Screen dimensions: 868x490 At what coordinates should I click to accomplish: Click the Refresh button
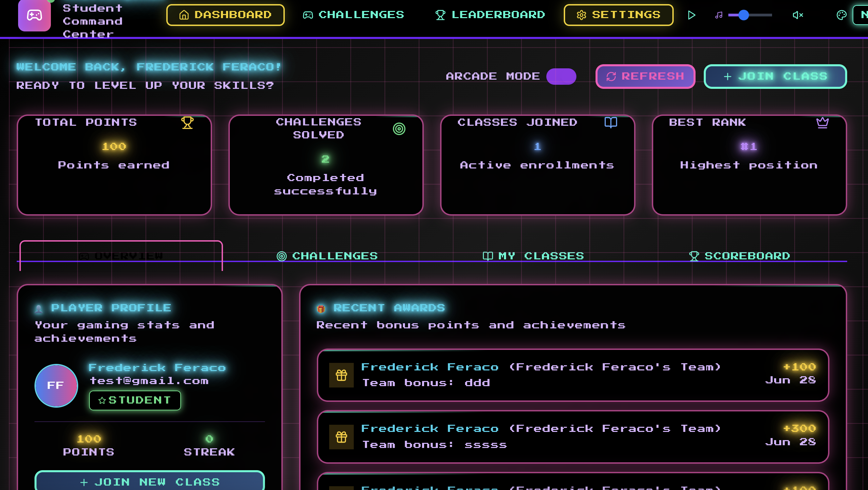[645, 77]
